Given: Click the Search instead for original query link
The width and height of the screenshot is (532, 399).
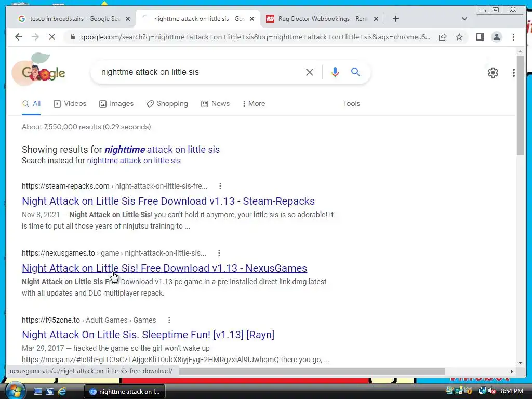Looking at the screenshot, I should 134,161.
